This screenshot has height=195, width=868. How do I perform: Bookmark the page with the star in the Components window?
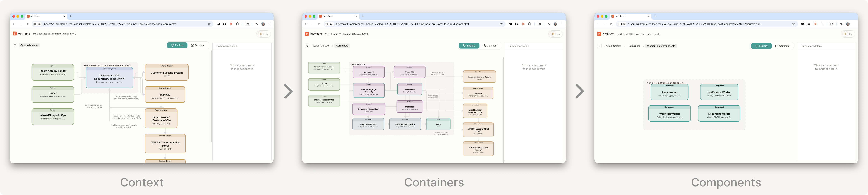[794, 24]
